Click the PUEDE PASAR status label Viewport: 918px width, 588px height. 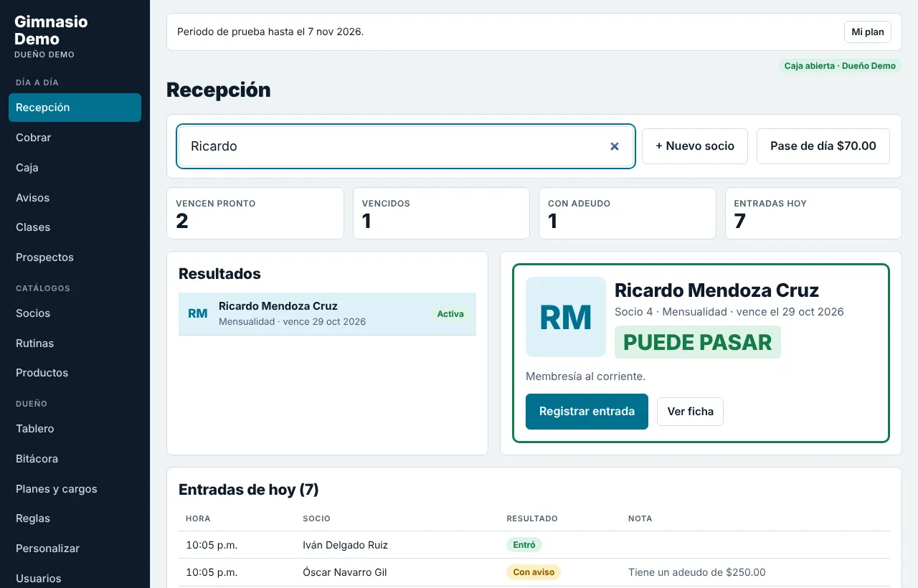tap(698, 342)
